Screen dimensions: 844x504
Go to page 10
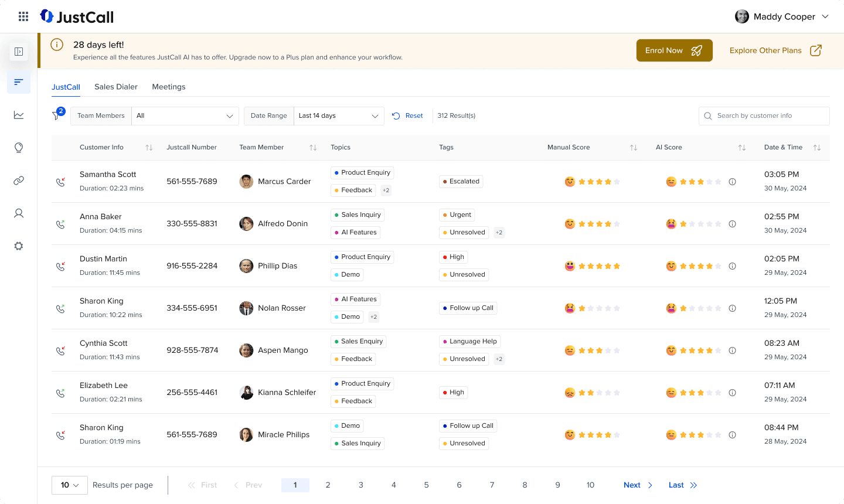(591, 485)
